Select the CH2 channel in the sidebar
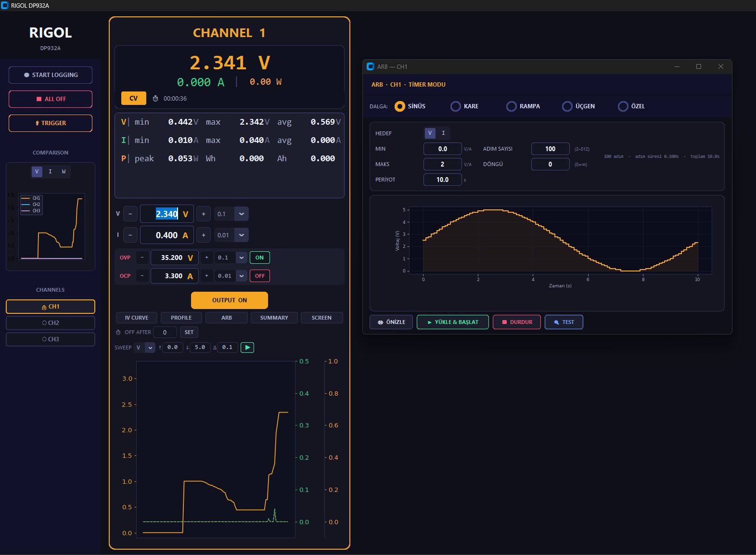756x555 pixels. tap(51, 323)
